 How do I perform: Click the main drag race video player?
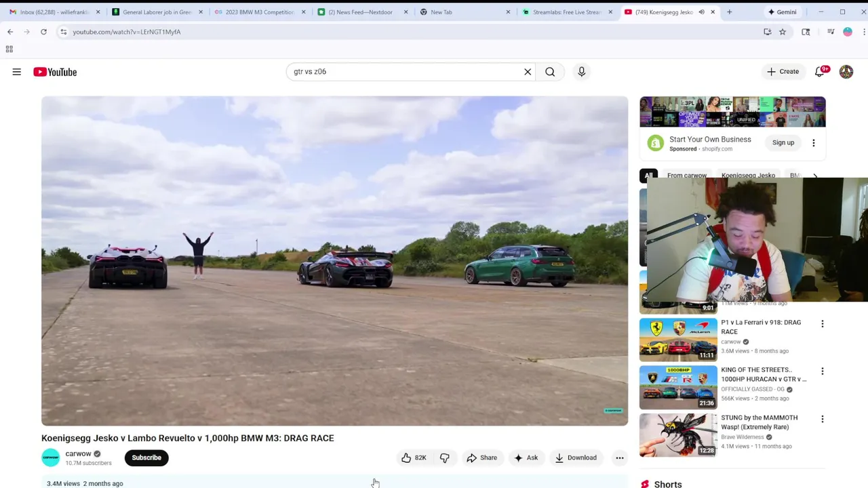pyautogui.click(x=334, y=261)
